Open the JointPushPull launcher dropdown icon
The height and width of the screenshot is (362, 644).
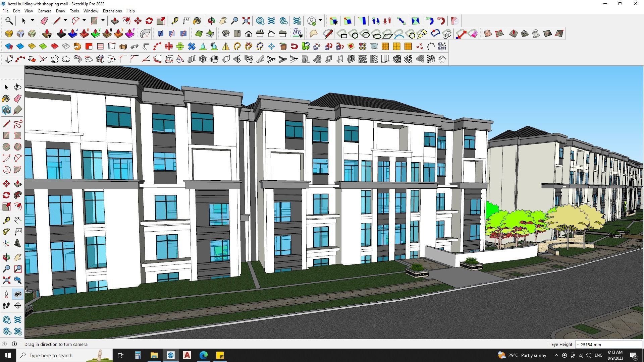point(47,34)
